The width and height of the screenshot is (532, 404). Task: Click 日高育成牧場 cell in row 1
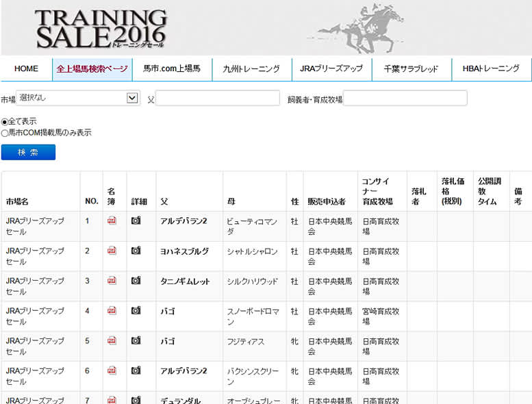tap(381, 226)
